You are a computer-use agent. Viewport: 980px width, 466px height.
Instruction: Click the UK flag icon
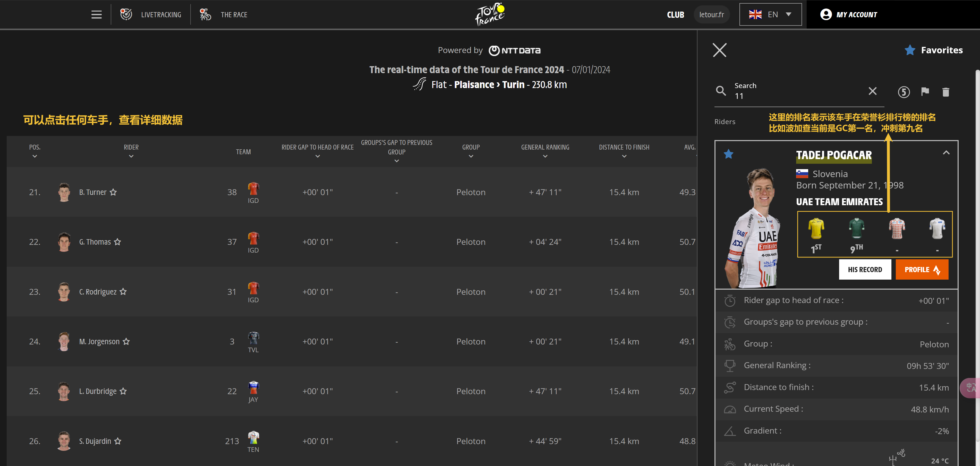click(755, 14)
